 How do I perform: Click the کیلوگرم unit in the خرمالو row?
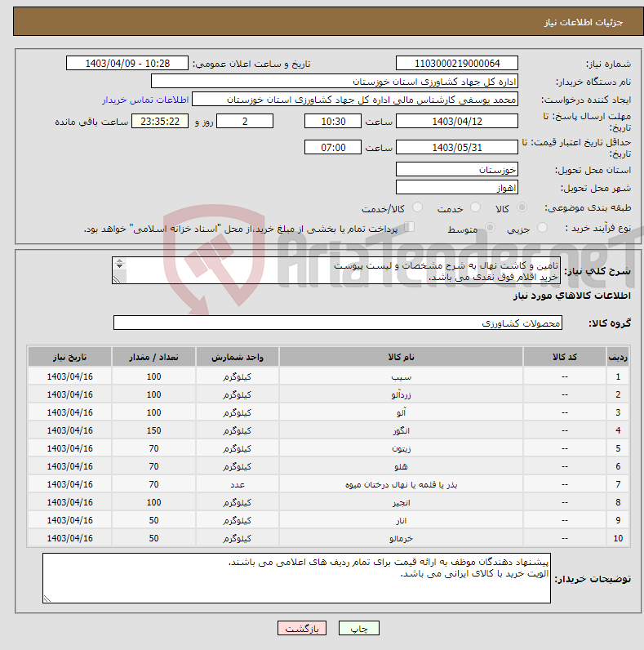[x=237, y=538]
